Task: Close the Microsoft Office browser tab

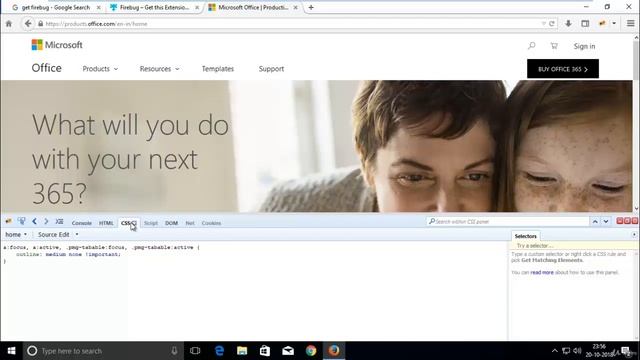Action: click(x=296, y=7)
